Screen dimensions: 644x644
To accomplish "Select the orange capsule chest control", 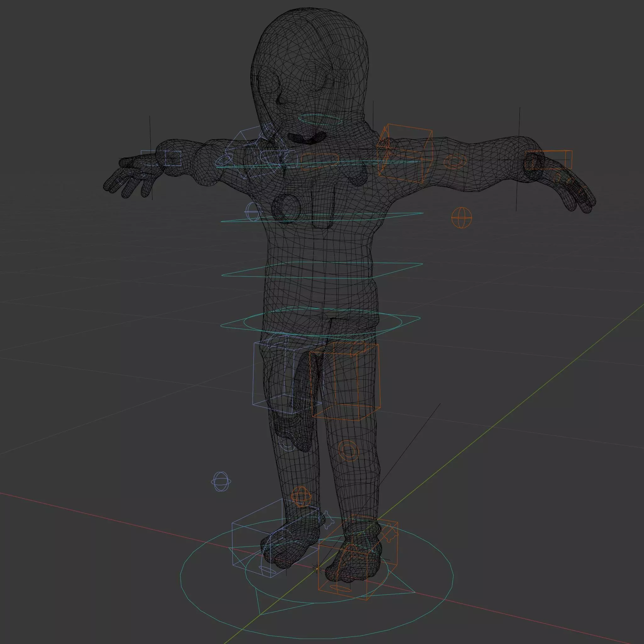I will coord(319,162).
